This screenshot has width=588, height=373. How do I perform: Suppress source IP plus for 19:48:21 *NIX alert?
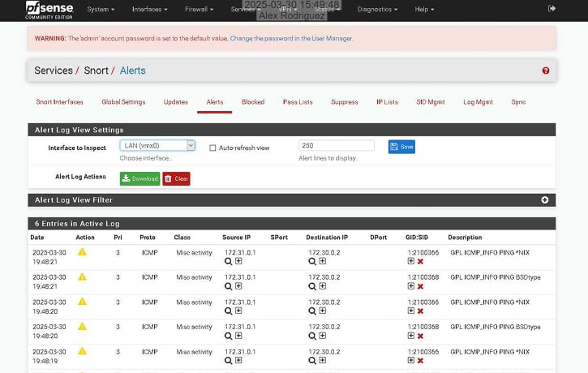coord(238,261)
